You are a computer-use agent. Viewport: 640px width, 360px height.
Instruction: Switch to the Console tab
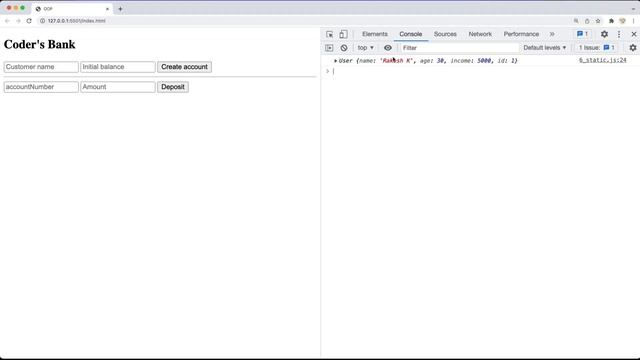coord(411,34)
